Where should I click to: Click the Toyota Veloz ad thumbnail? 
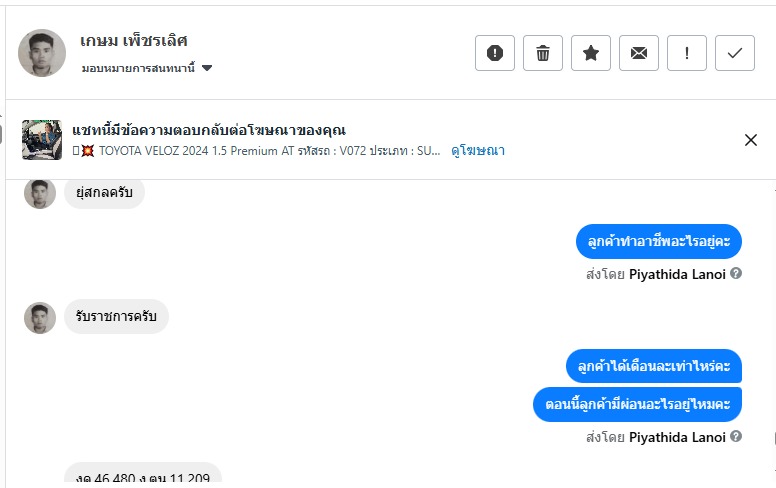43,140
